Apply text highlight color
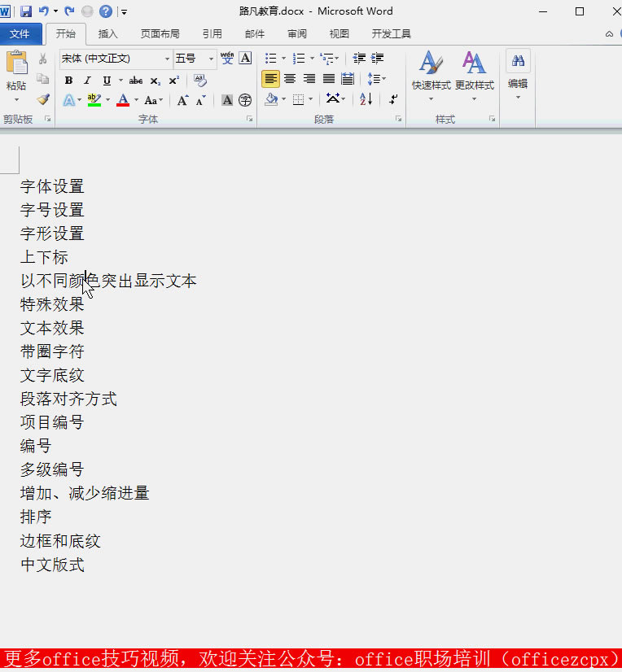The height and width of the screenshot is (672, 622). point(94,100)
